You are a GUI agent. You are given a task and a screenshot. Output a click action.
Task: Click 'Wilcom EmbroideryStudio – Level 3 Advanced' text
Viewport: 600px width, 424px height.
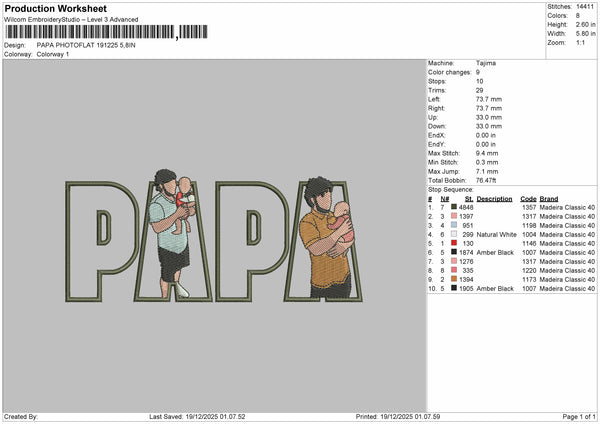coord(71,20)
